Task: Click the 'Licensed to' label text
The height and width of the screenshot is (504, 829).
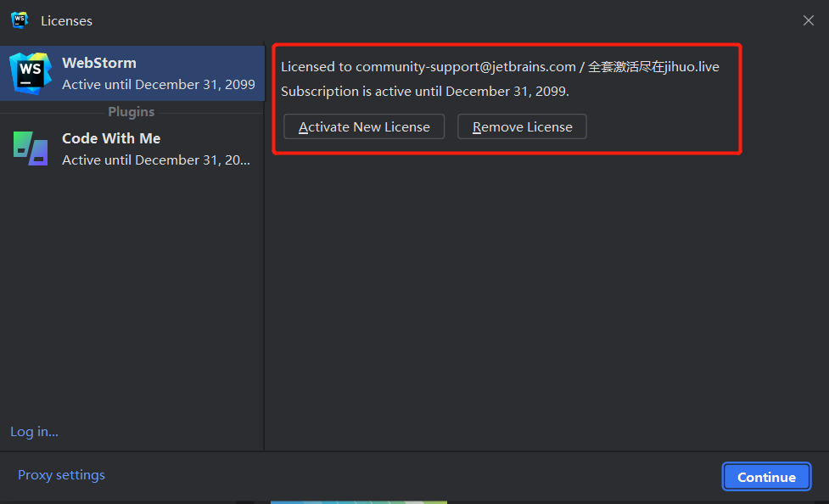Action: coord(316,67)
